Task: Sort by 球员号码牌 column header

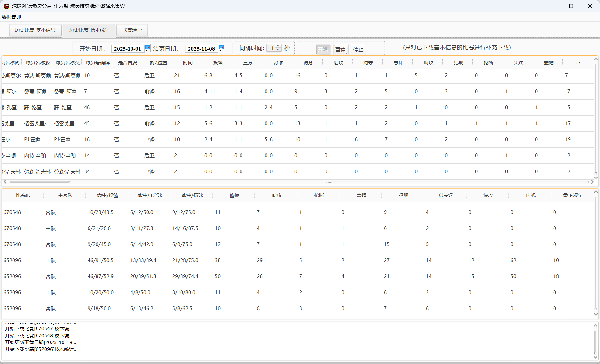Action: 97,63
